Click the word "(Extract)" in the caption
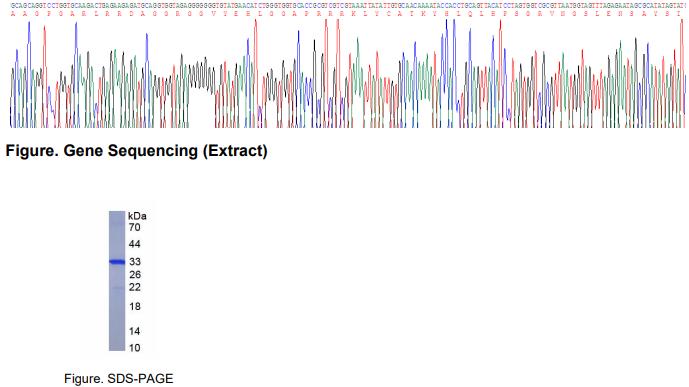Image resolution: width=689 pixels, height=387 pixels. click(x=235, y=151)
